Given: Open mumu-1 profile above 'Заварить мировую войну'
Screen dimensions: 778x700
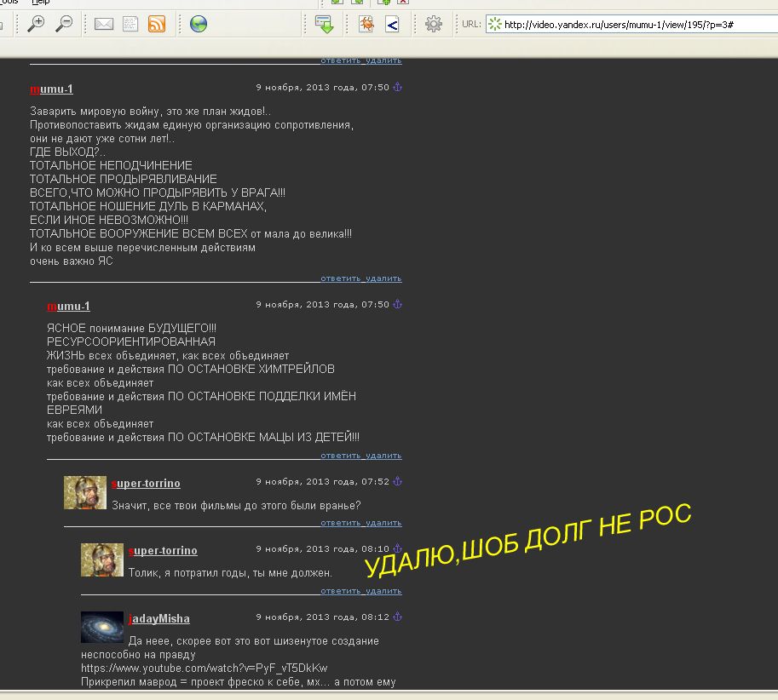Looking at the screenshot, I should point(52,89).
